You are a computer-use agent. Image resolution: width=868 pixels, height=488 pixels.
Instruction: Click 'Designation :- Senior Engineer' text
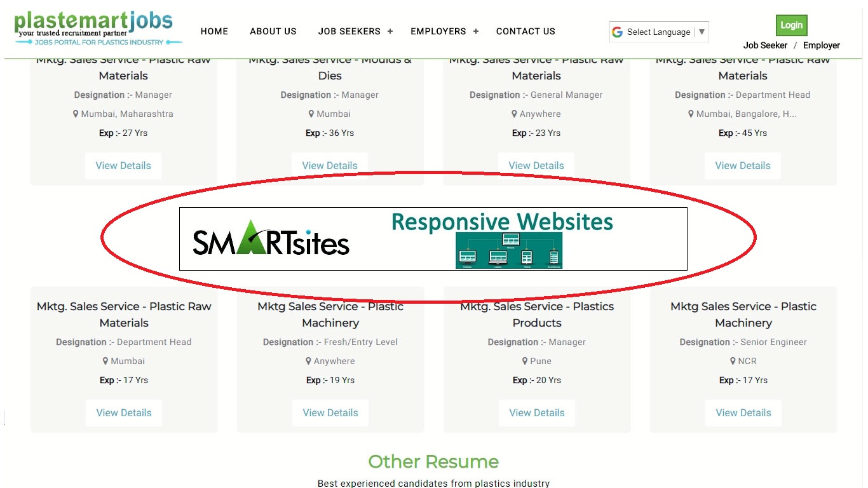(x=743, y=342)
